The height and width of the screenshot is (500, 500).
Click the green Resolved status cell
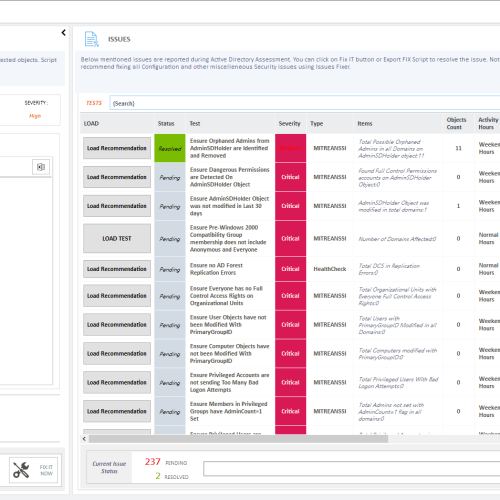coord(170,148)
